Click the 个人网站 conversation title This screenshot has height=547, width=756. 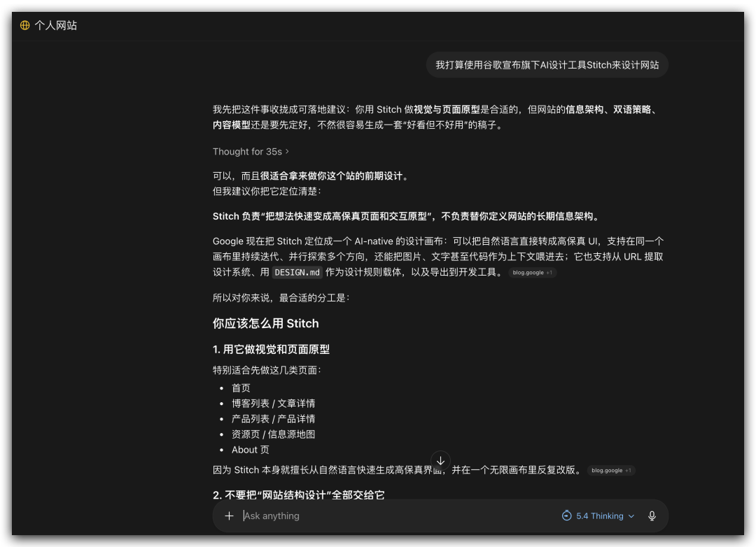(x=57, y=24)
